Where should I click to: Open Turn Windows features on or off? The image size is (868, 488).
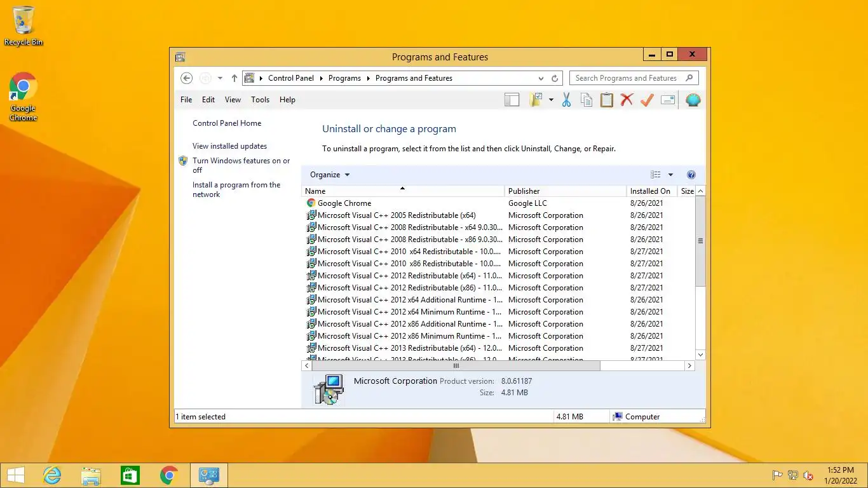tap(241, 165)
